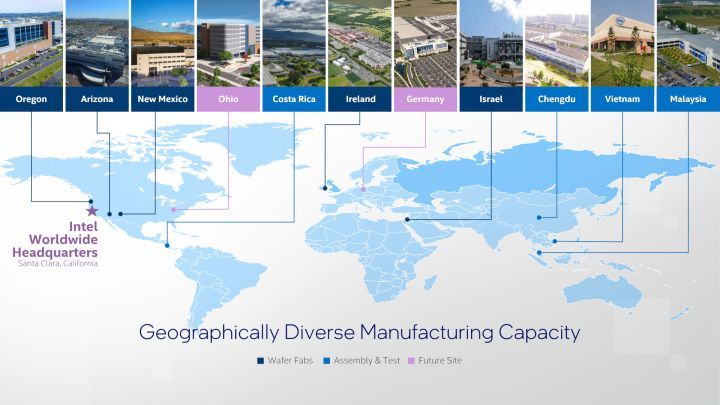720x405 pixels.
Task: Click 'Geographically Diverse Manufacturing Capacity' title
Action: (360, 332)
